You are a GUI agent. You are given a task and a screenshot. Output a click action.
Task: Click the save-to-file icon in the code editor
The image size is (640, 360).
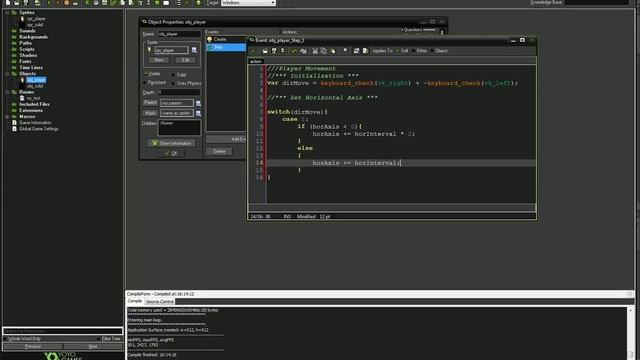(274, 51)
